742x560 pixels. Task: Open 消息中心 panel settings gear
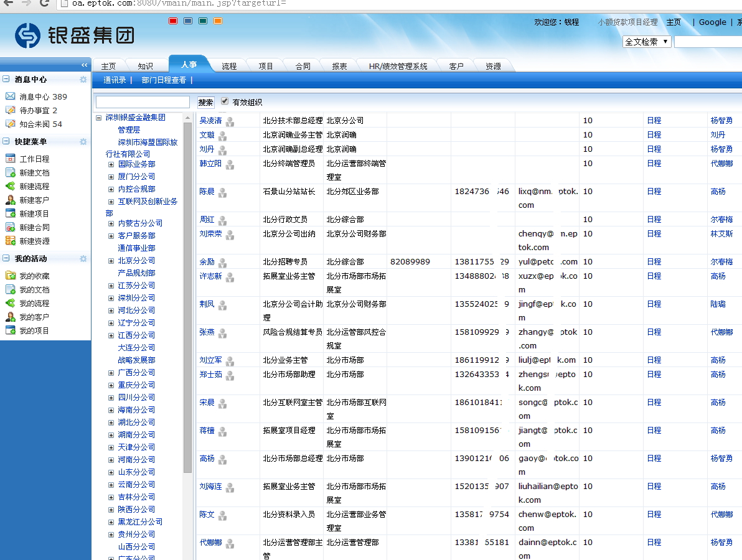(x=83, y=80)
